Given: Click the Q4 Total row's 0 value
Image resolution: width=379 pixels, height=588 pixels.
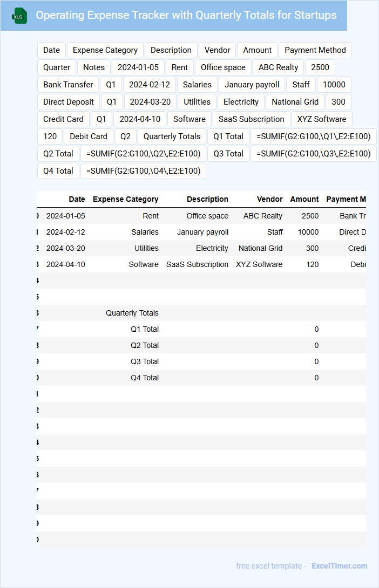Looking at the screenshot, I should [316, 378].
